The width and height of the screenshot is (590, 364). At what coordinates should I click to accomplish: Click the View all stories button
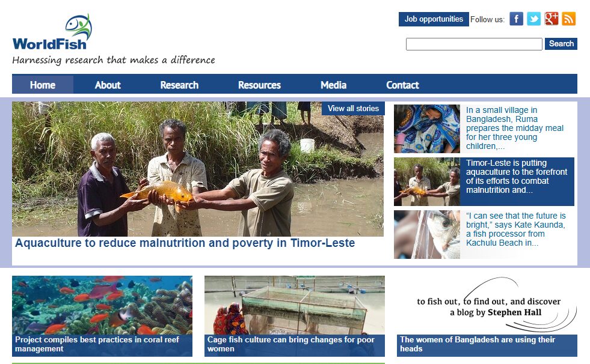point(353,109)
